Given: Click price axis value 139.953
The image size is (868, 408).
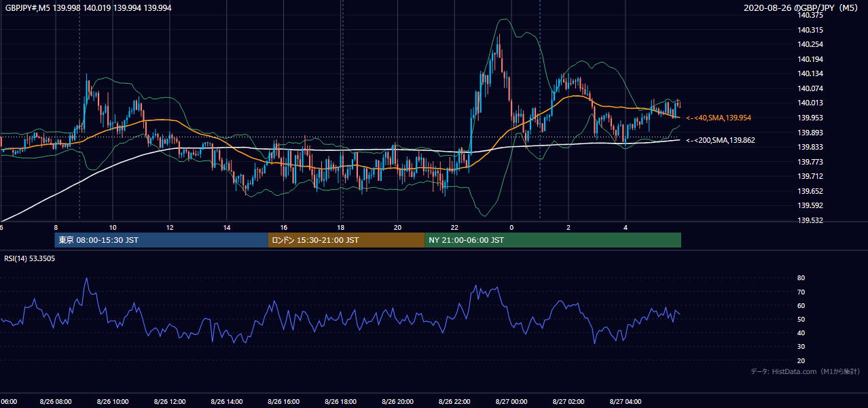Looking at the screenshot, I should (x=811, y=118).
